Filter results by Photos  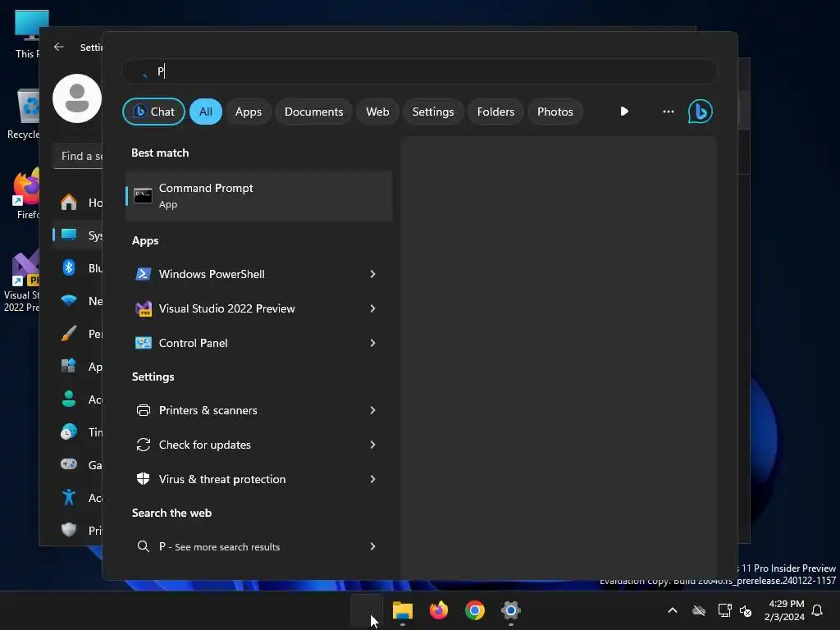coord(555,112)
